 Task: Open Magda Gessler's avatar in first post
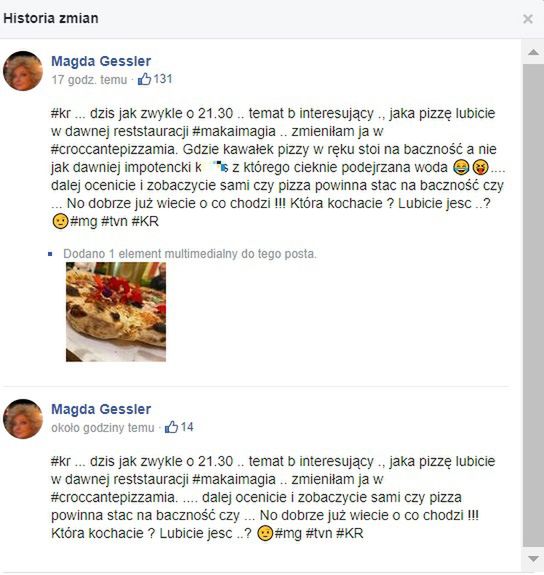(23, 71)
